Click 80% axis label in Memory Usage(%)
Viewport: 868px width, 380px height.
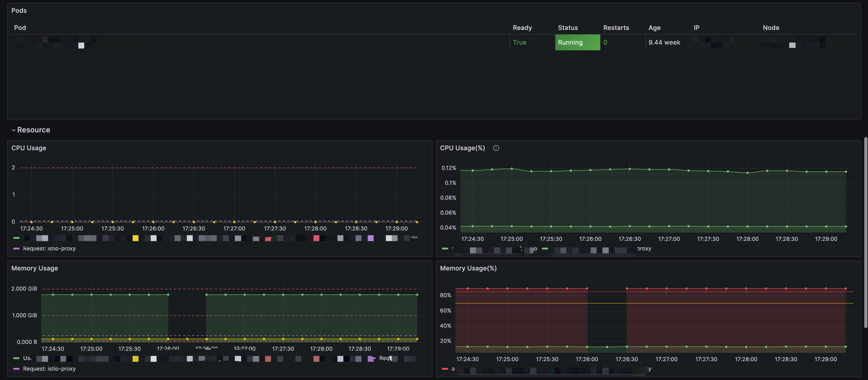[445, 295]
